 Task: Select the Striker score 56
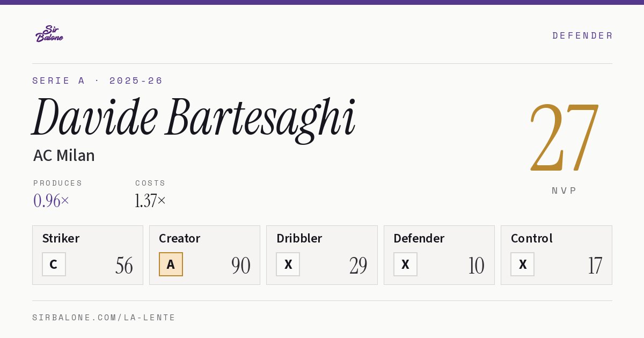tap(124, 266)
